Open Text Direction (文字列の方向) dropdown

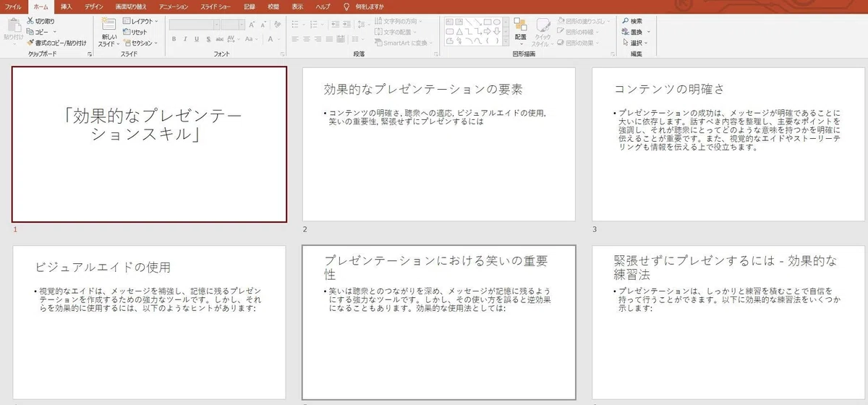point(400,21)
